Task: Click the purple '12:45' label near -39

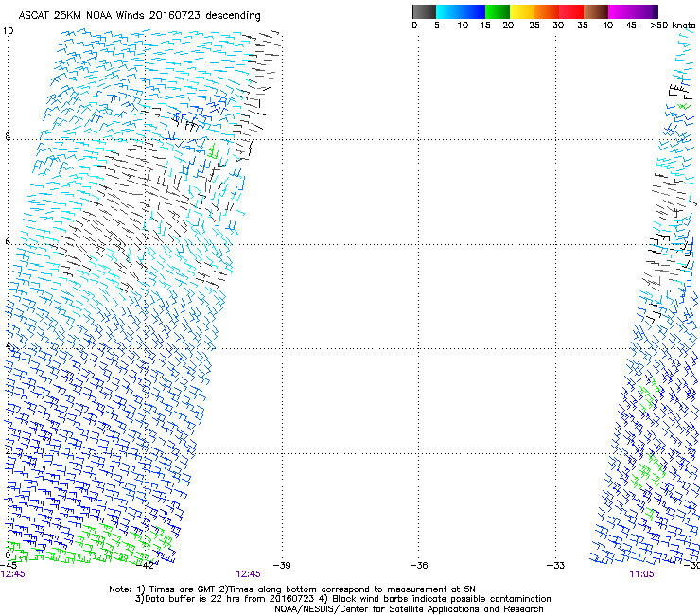Action: pyautogui.click(x=248, y=574)
